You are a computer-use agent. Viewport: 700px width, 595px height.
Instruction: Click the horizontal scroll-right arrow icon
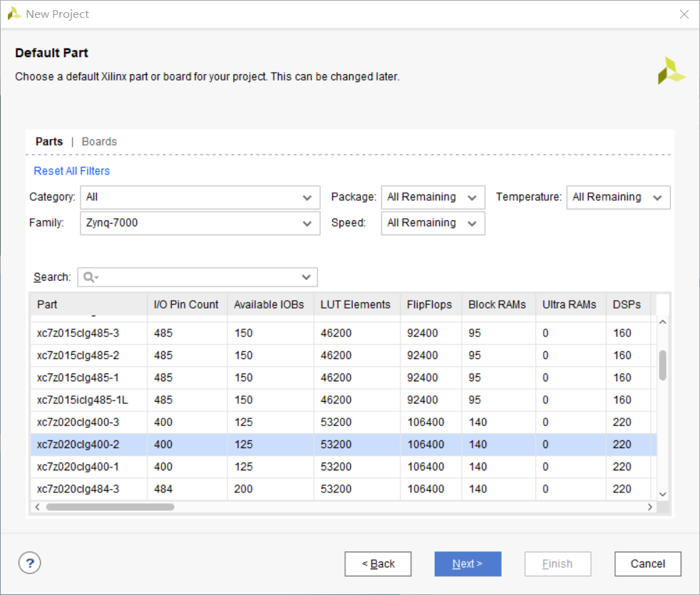(650, 507)
